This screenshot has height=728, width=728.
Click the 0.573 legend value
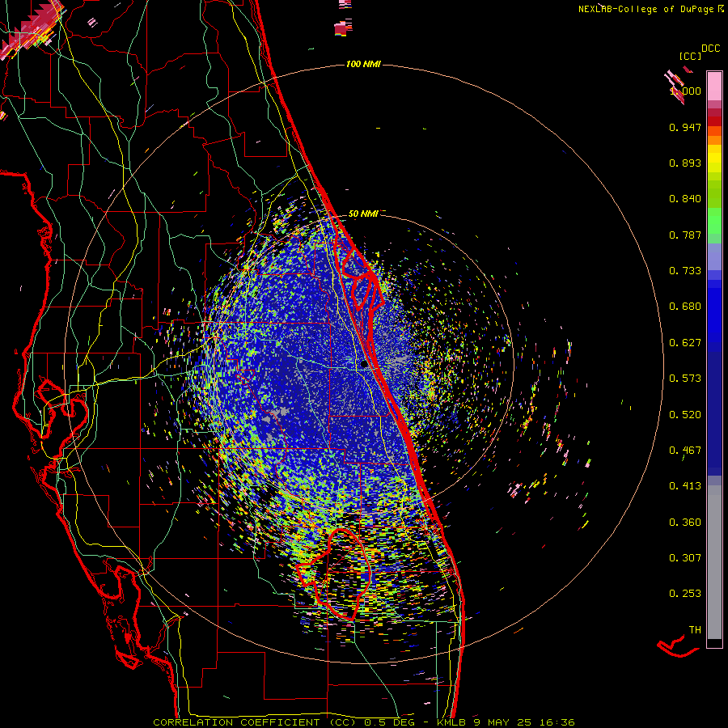coord(685,379)
